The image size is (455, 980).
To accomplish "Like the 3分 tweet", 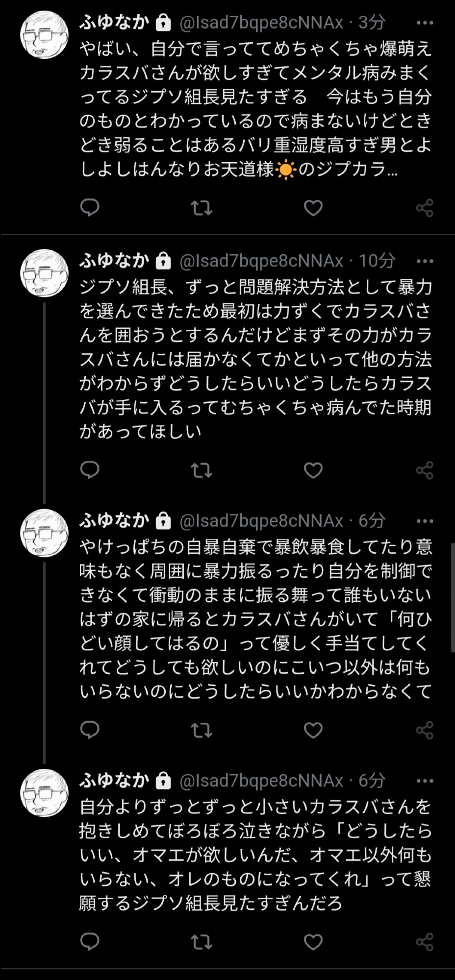I will [313, 208].
